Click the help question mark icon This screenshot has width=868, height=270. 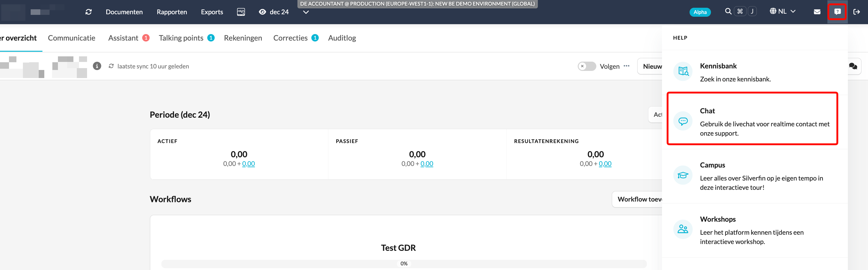pyautogui.click(x=837, y=12)
